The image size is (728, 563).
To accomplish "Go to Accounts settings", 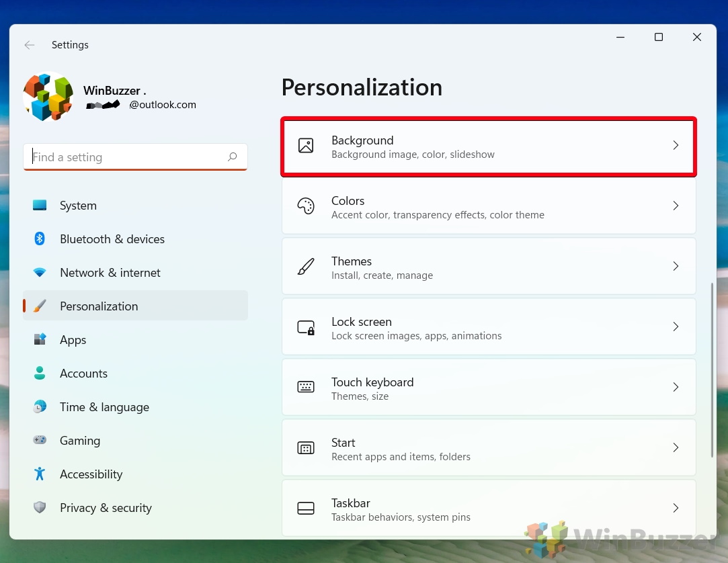I will pos(83,374).
